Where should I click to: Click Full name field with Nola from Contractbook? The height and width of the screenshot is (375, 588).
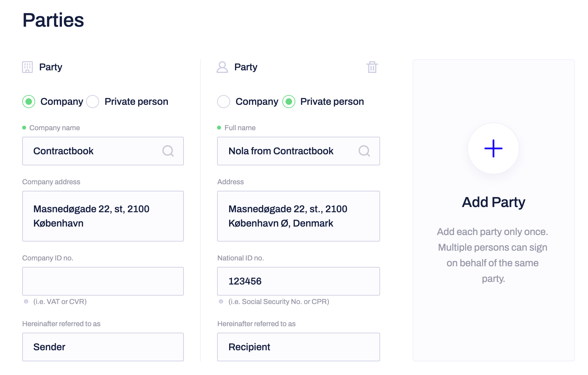[x=299, y=151]
